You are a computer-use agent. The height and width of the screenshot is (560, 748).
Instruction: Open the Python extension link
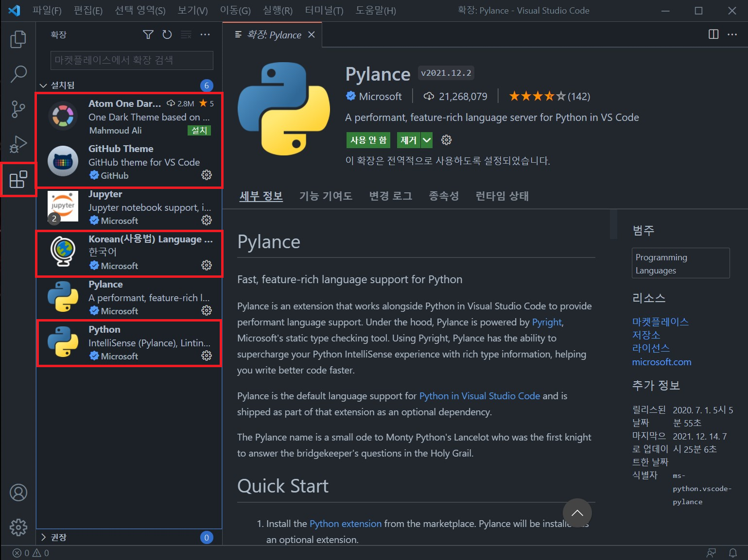(346, 524)
